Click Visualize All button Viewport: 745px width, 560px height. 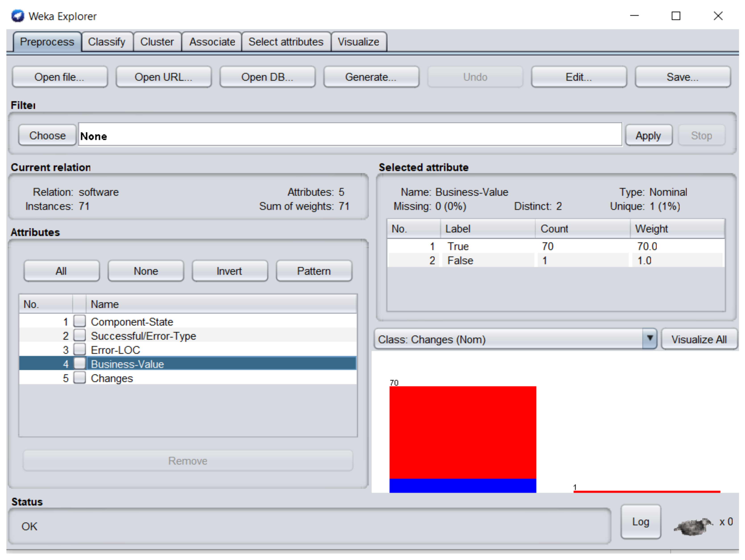click(699, 339)
